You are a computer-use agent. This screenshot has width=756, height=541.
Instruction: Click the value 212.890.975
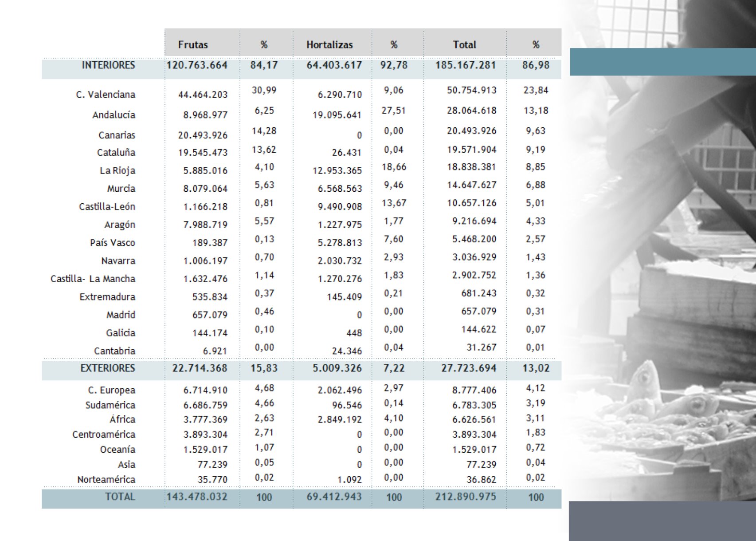point(466,497)
